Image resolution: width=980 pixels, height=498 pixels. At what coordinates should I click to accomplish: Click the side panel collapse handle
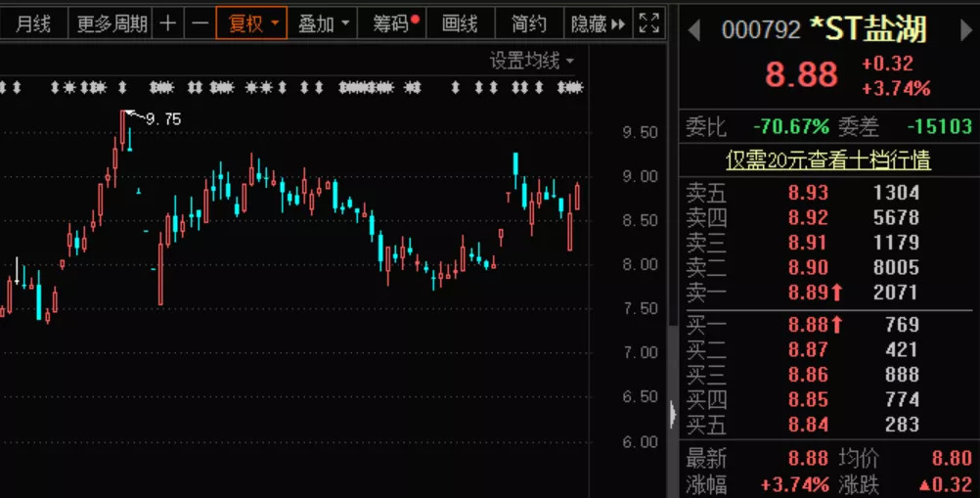(x=673, y=415)
